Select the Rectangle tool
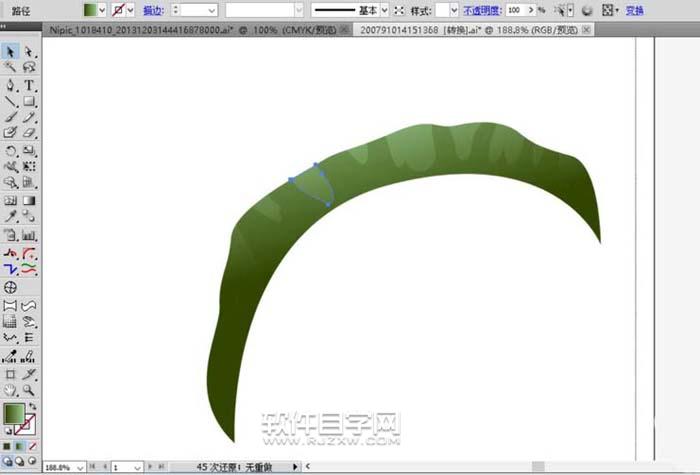 pos(30,101)
